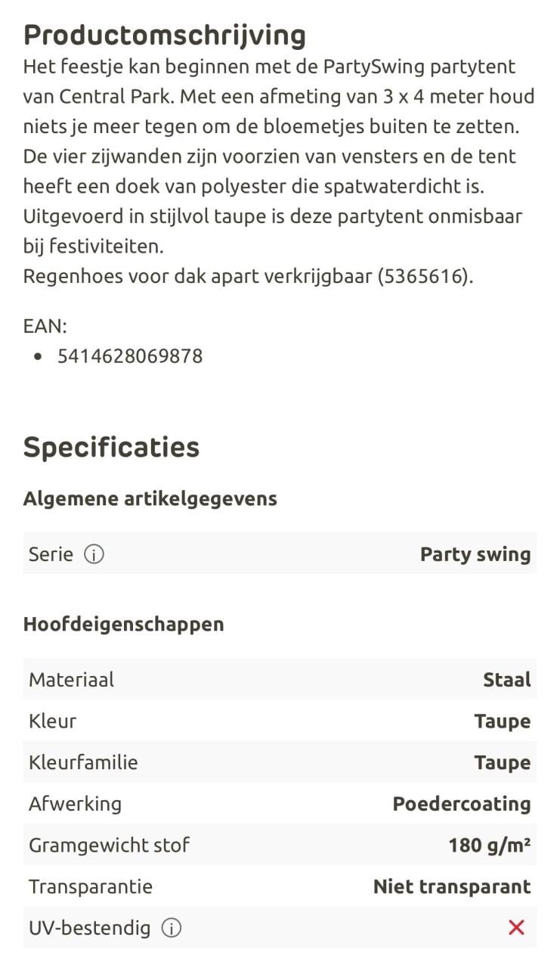Select the Serie row label
This screenshot has height=968, width=560.
click(x=51, y=555)
